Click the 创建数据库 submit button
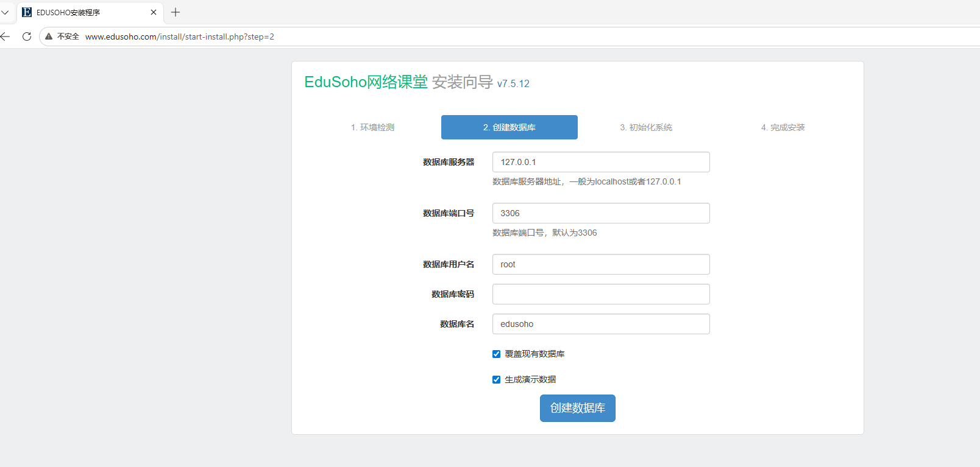Screen dimensions: 980x467 [x=578, y=408]
